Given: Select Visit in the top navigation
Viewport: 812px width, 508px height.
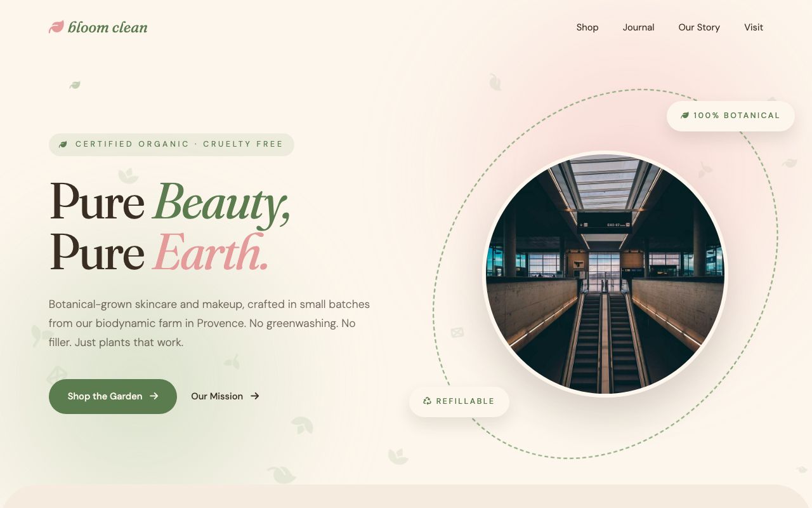Looking at the screenshot, I should pos(753,27).
